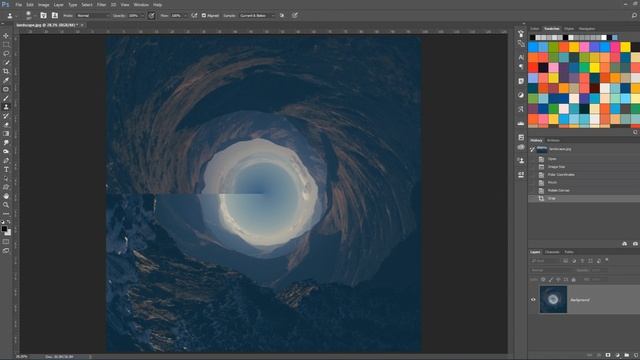Toggle ignore adjustment layers when cloning
The height and width of the screenshot is (360, 640).
282,16
